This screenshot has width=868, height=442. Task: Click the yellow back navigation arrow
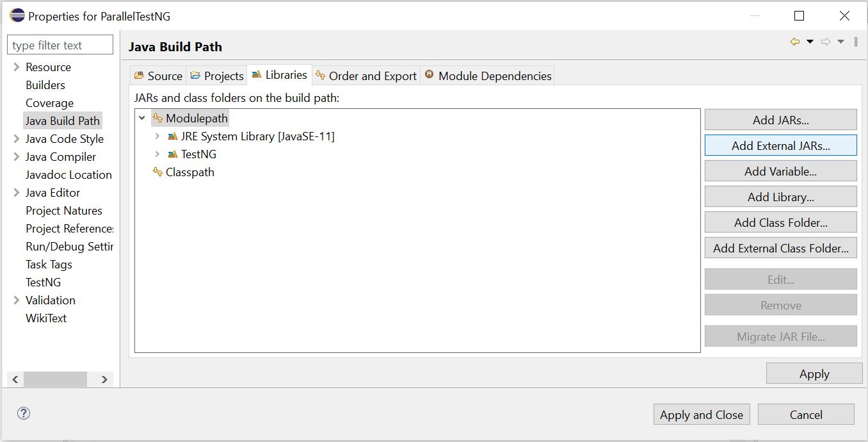pyautogui.click(x=795, y=42)
